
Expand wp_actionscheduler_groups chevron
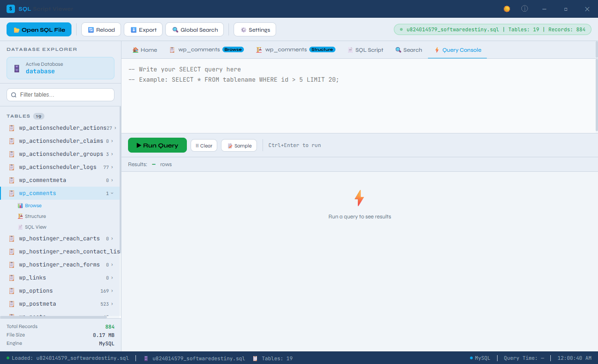[x=113, y=154]
